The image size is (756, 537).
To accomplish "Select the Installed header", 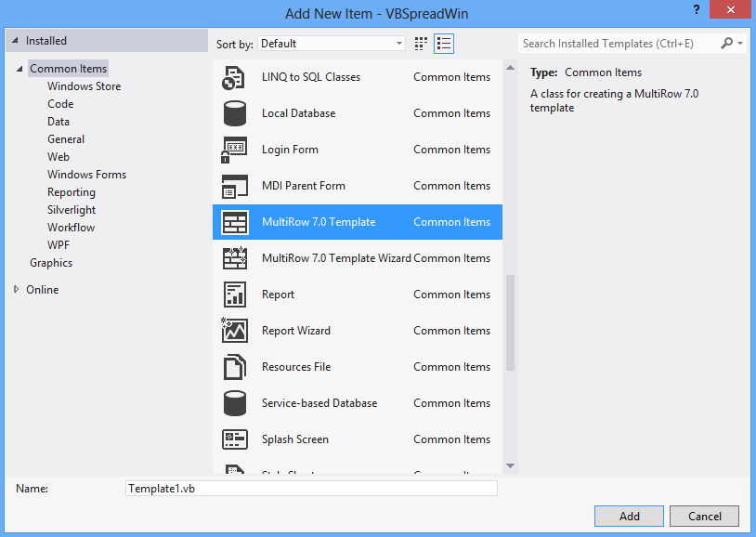I will pyautogui.click(x=107, y=41).
